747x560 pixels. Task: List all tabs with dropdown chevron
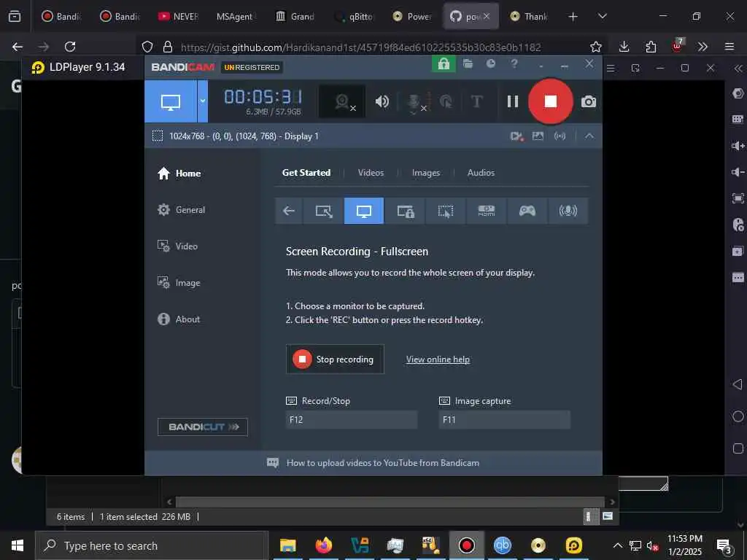(x=603, y=17)
